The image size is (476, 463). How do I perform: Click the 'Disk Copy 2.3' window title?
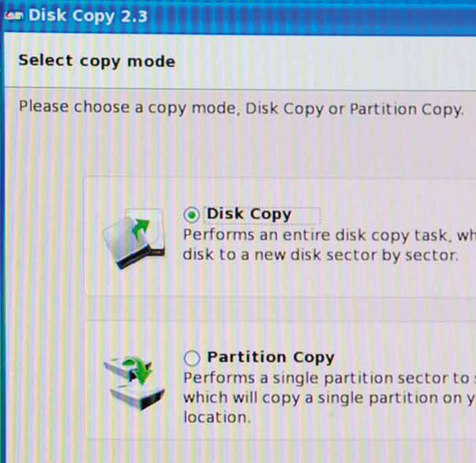point(88,16)
